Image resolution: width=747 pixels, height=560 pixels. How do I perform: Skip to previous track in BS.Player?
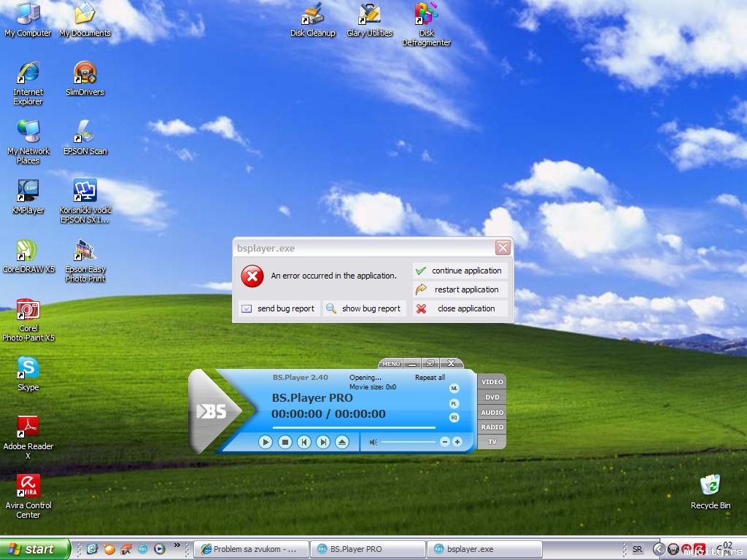click(304, 443)
